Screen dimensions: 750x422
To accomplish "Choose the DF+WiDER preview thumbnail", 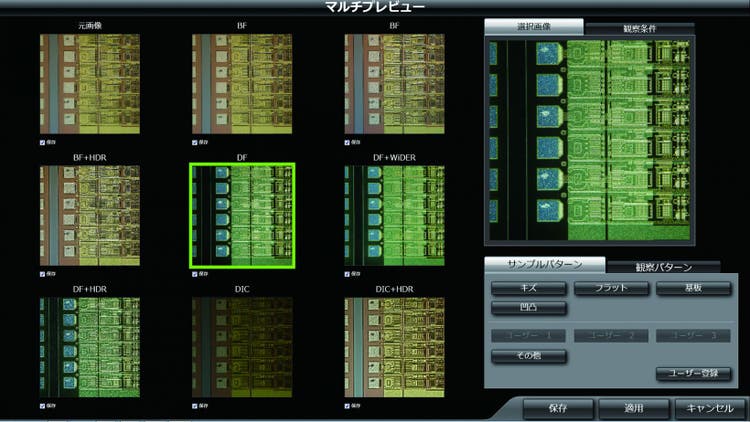I will [x=394, y=217].
